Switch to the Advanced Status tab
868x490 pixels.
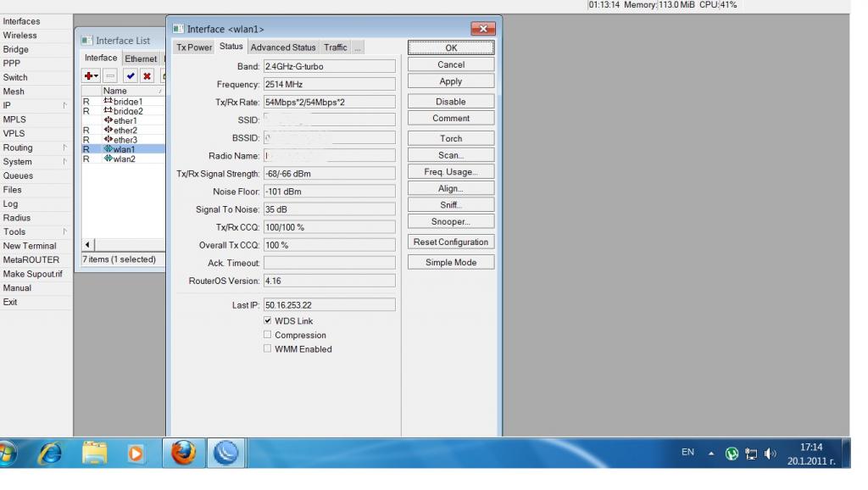282,47
